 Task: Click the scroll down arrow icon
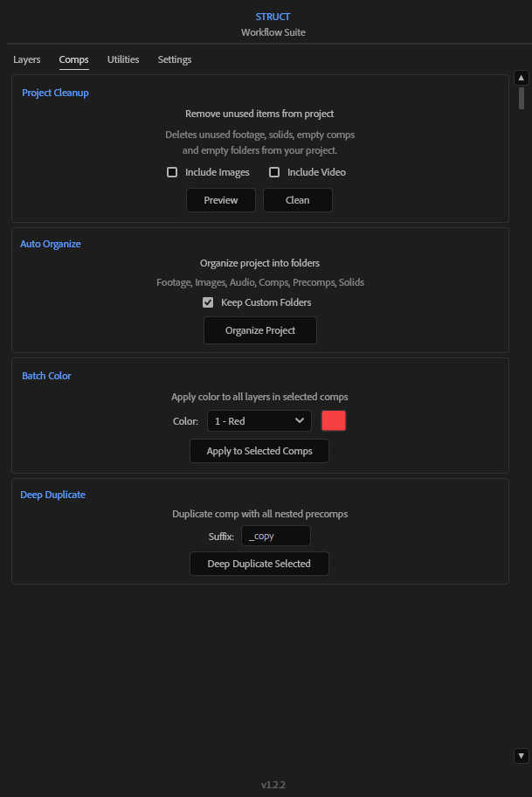(521, 755)
